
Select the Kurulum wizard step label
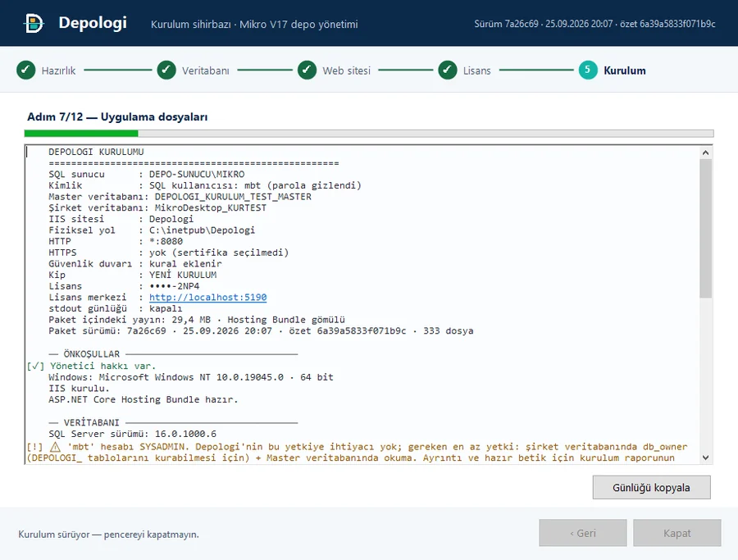[625, 71]
